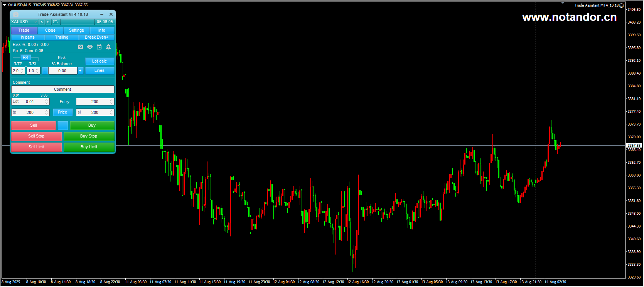The width and height of the screenshot is (644, 287).
Task: Click the '14 Aug 02:30' time label
Action: [555, 282]
